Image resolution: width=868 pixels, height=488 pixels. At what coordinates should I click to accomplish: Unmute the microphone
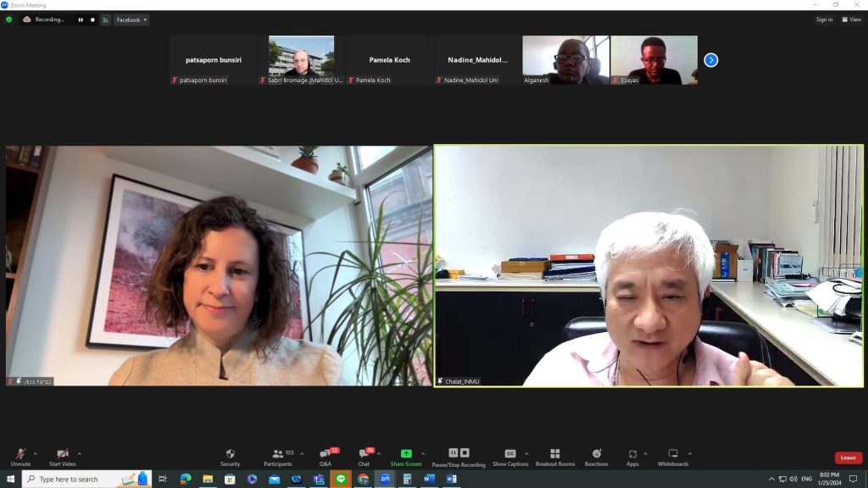(x=20, y=456)
